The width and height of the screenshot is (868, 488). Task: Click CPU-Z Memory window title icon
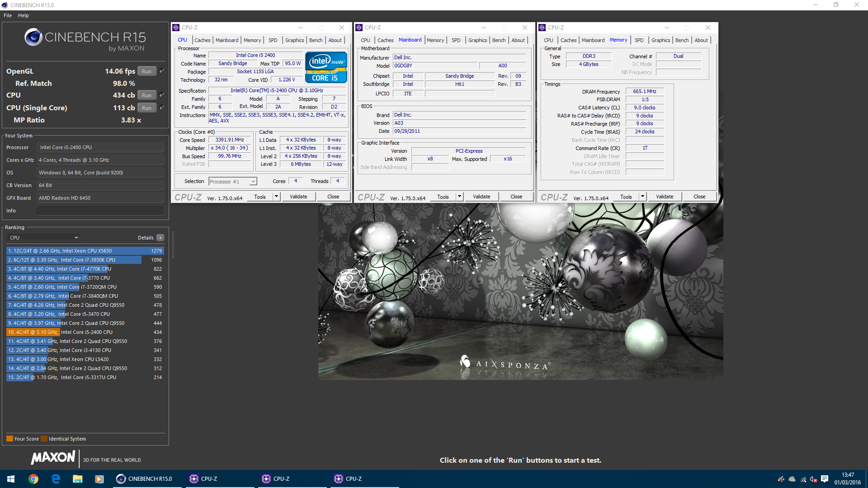(542, 28)
